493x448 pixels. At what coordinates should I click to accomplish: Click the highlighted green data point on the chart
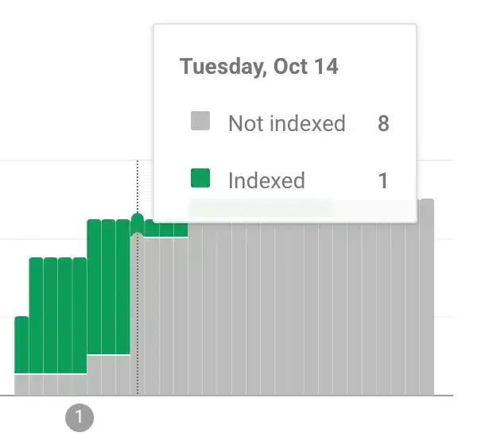pos(137,219)
